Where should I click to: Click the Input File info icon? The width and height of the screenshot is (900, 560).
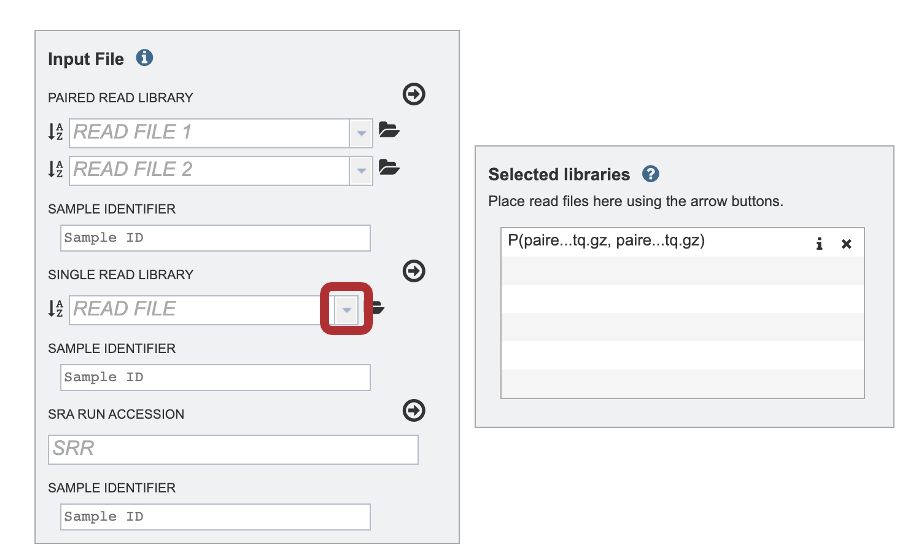[x=144, y=58]
